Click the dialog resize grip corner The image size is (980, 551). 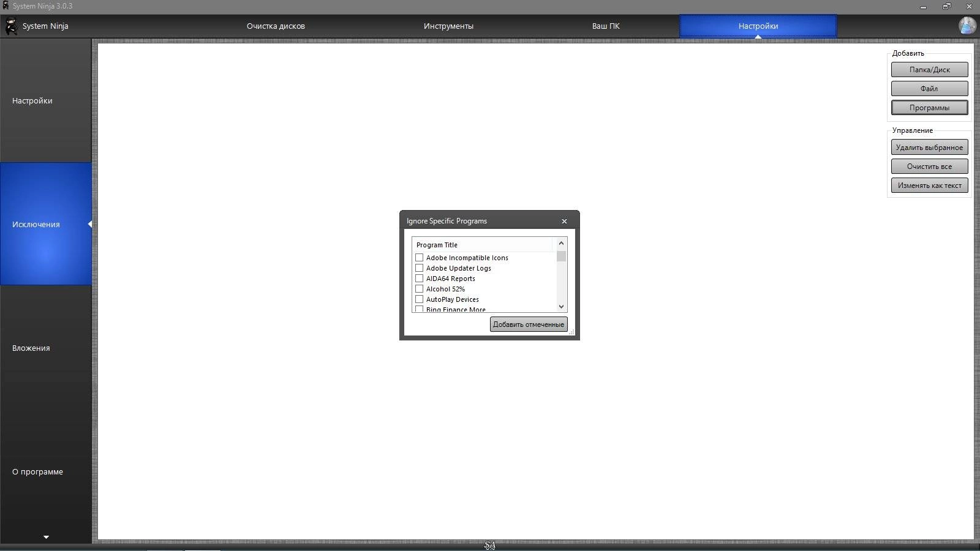pyautogui.click(x=571, y=332)
